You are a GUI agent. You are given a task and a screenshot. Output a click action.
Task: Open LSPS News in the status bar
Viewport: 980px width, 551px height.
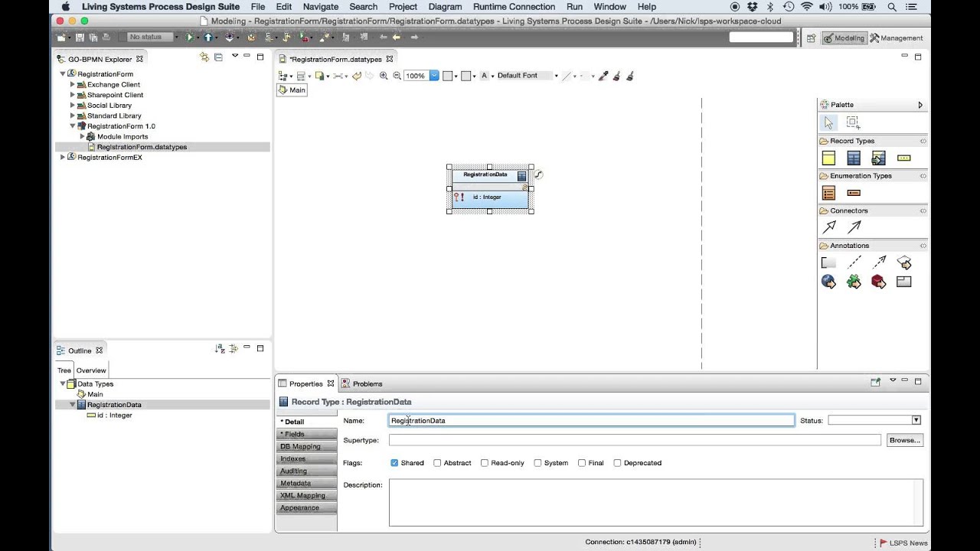903,543
